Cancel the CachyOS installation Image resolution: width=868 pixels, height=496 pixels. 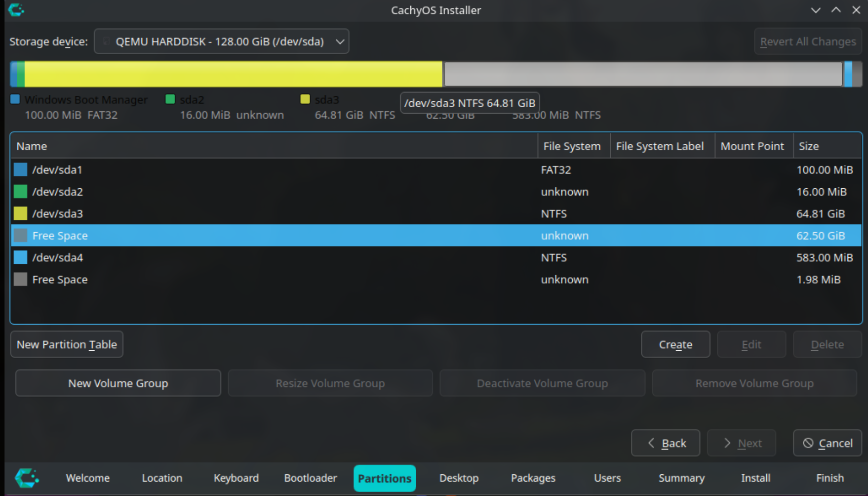pos(828,443)
